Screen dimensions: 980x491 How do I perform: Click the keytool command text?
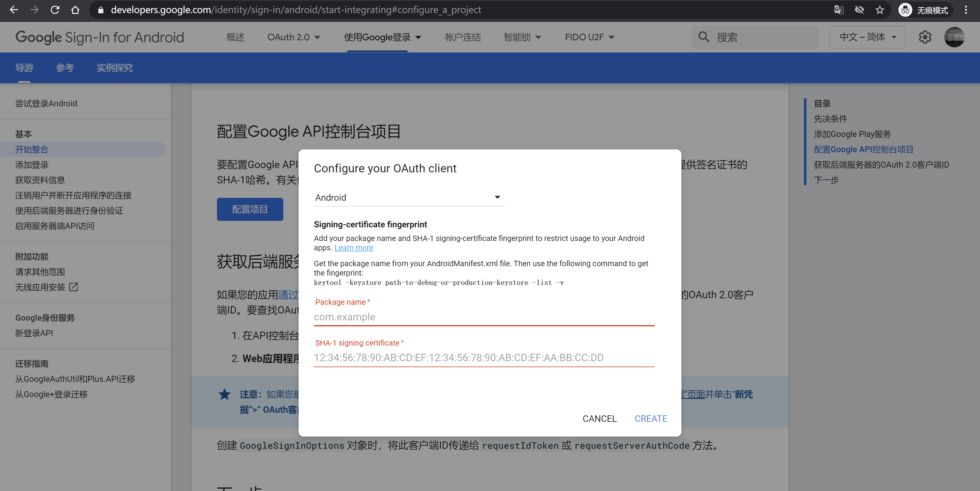439,283
